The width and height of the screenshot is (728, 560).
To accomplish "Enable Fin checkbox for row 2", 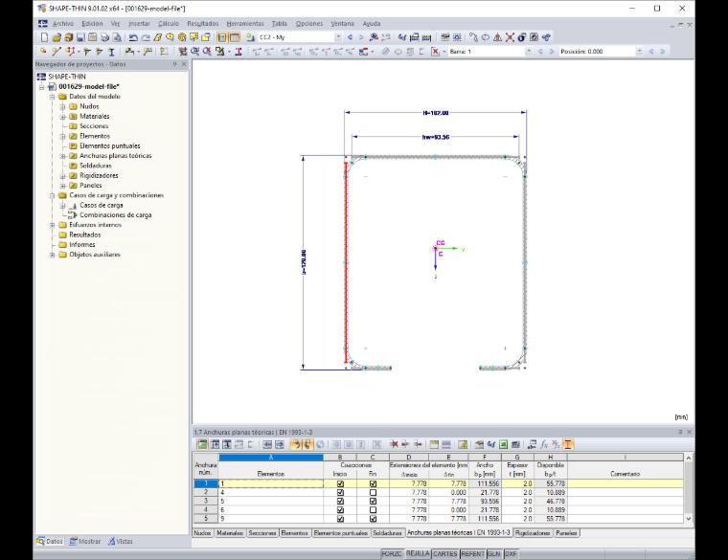I will [x=373, y=492].
